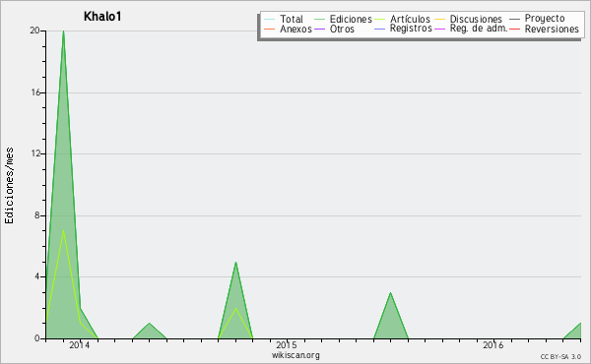Select the Ediciones legend entry
The width and height of the screenshot is (591, 364).
(x=351, y=19)
